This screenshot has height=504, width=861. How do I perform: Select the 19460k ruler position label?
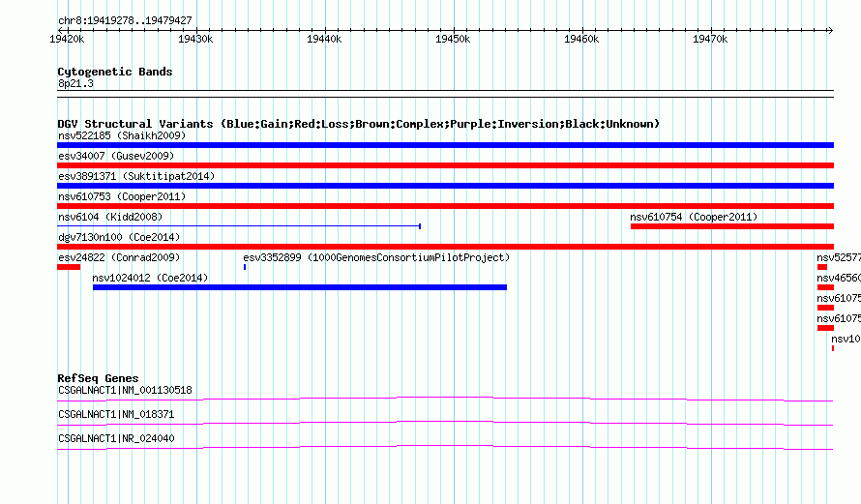click(x=581, y=39)
